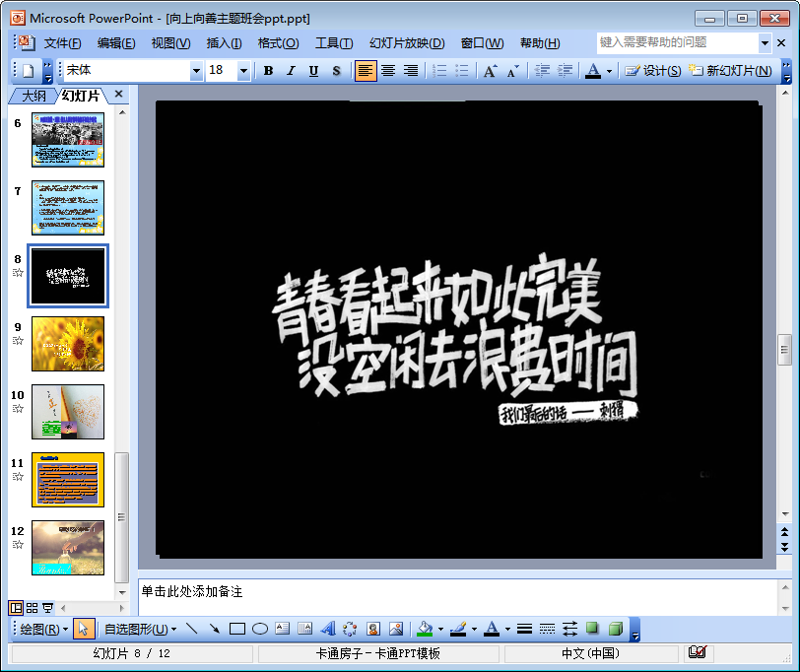The image size is (800, 672).
Task: Insert Picture from file
Action: 396,630
